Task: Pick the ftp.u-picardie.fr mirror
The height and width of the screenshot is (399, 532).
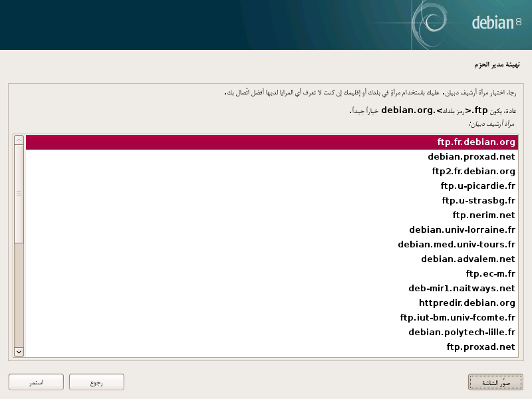Action: click(477, 186)
